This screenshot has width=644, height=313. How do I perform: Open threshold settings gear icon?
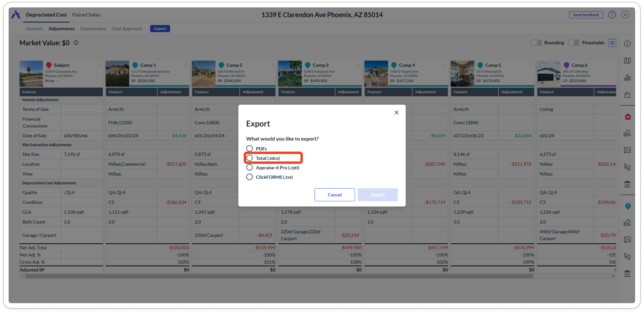click(x=612, y=43)
